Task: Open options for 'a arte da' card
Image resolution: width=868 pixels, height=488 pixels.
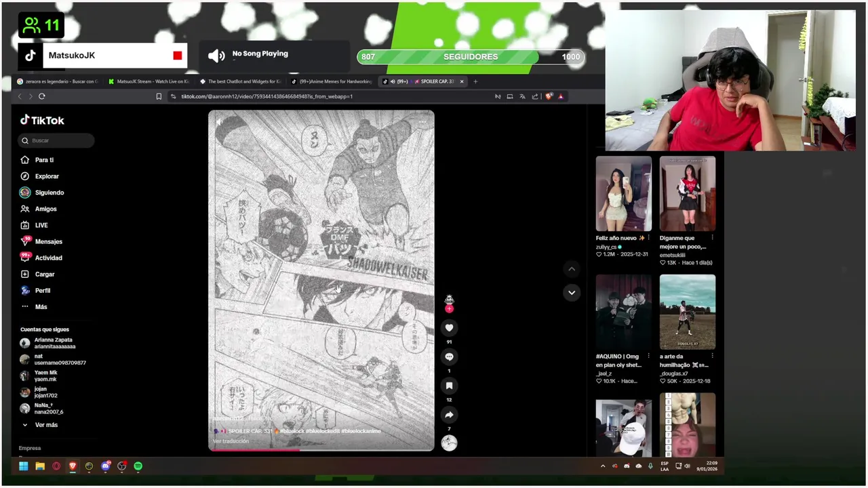Action: click(x=712, y=357)
